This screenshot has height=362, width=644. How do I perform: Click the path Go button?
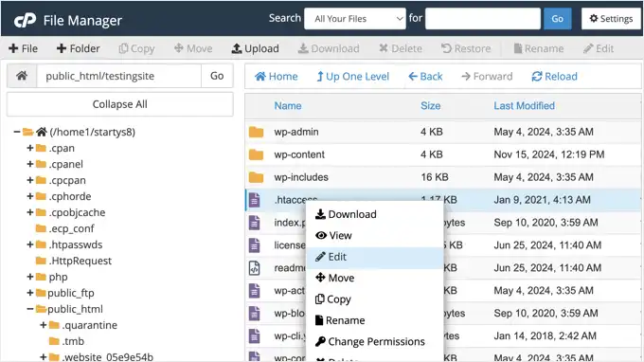[217, 76]
